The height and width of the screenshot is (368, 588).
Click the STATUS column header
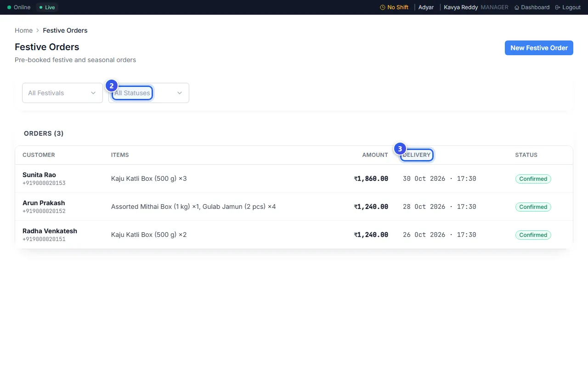click(x=526, y=155)
